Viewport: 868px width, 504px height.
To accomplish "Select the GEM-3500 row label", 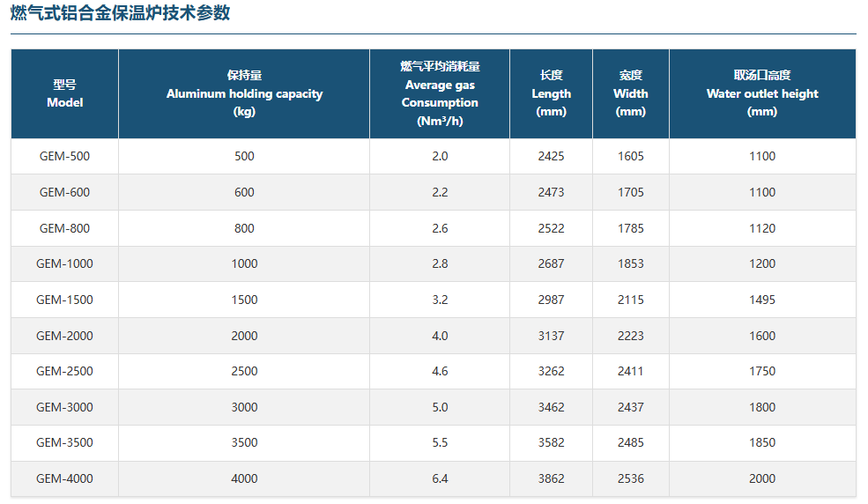I will click(64, 442).
